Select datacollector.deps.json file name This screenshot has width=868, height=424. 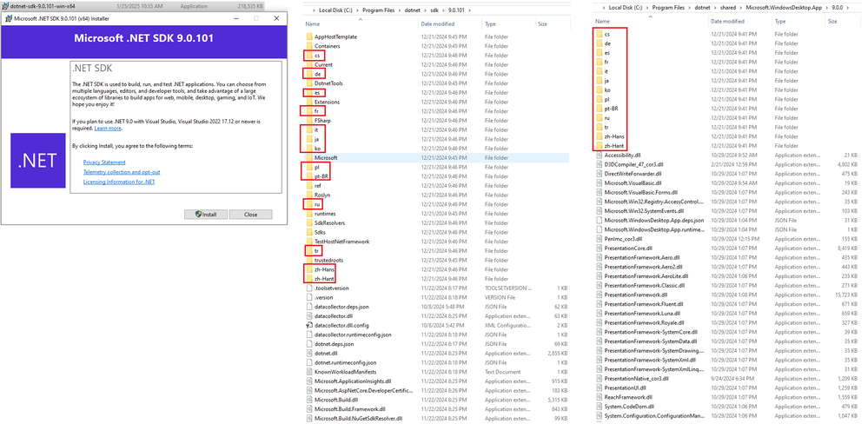341,307
